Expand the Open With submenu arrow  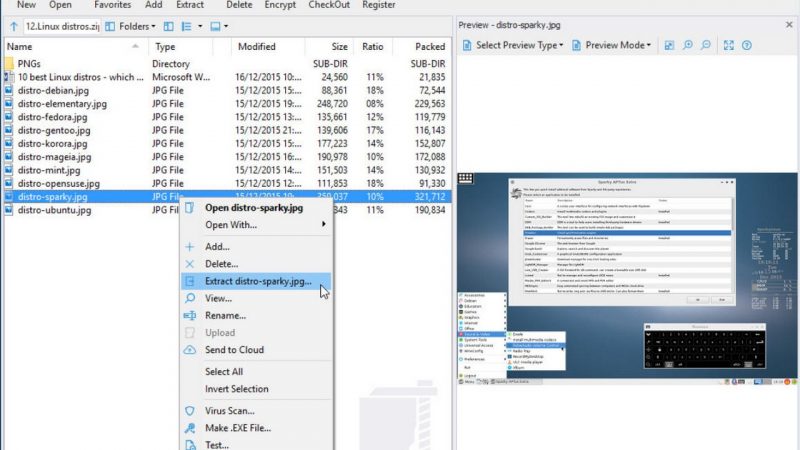tap(323, 224)
